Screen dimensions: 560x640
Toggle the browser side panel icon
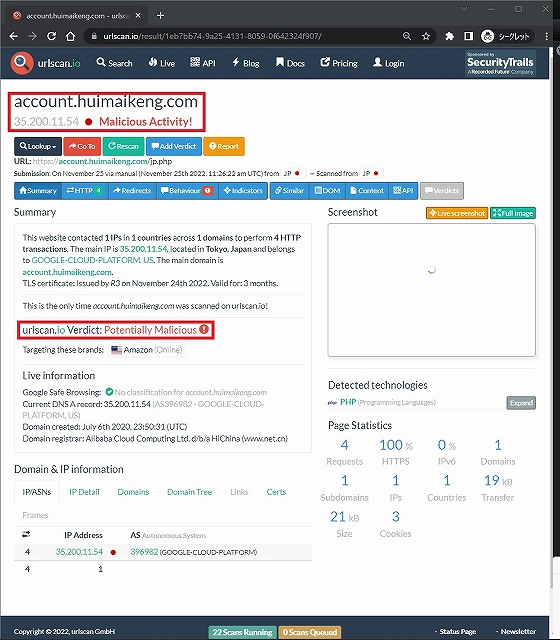click(469, 36)
